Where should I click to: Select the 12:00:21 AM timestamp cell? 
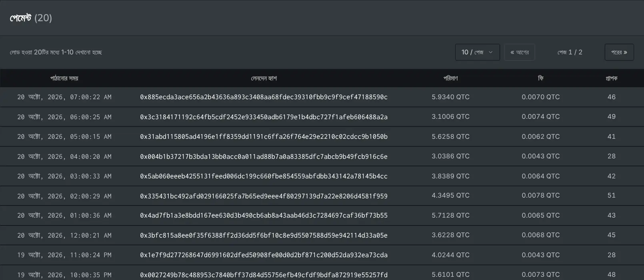pyautogui.click(x=64, y=235)
